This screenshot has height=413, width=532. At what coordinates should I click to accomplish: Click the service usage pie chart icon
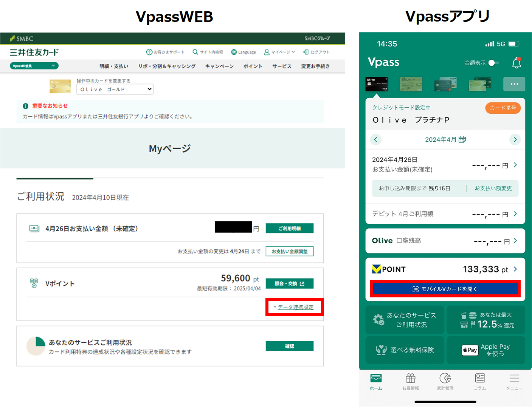point(36,346)
